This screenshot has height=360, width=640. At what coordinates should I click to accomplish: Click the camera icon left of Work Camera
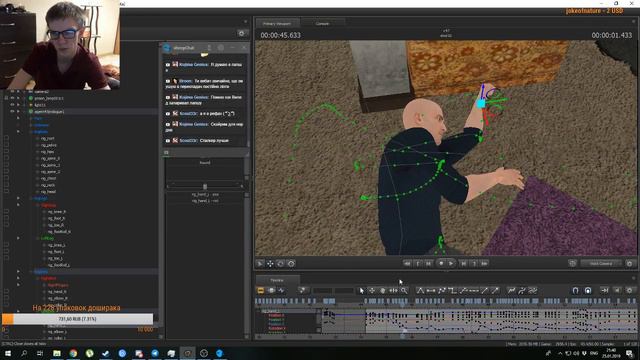coord(572,264)
